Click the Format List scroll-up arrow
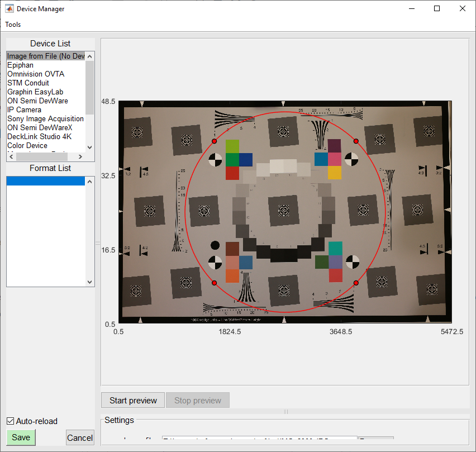This screenshot has height=452, width=476. pyautogui.click(x=89, y=182)
